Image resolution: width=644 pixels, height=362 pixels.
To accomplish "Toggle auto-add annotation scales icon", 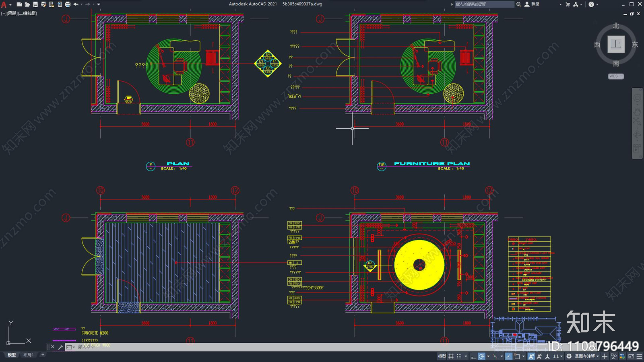I will pyautogui.click(x=539, y=356).
